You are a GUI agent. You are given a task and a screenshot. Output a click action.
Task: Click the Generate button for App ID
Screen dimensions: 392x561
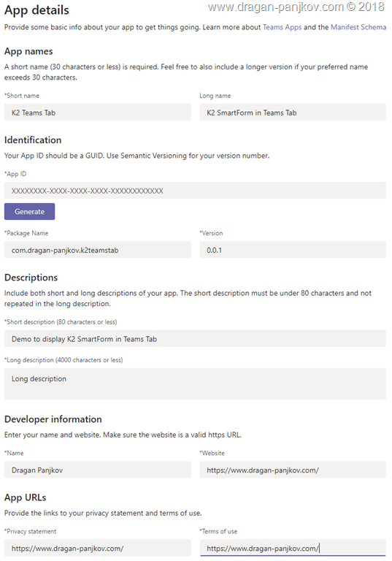tap(29, 211)
